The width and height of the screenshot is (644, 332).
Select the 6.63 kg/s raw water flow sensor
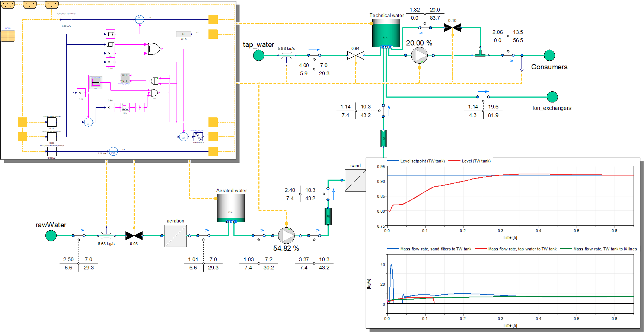(x=106, y=235)
